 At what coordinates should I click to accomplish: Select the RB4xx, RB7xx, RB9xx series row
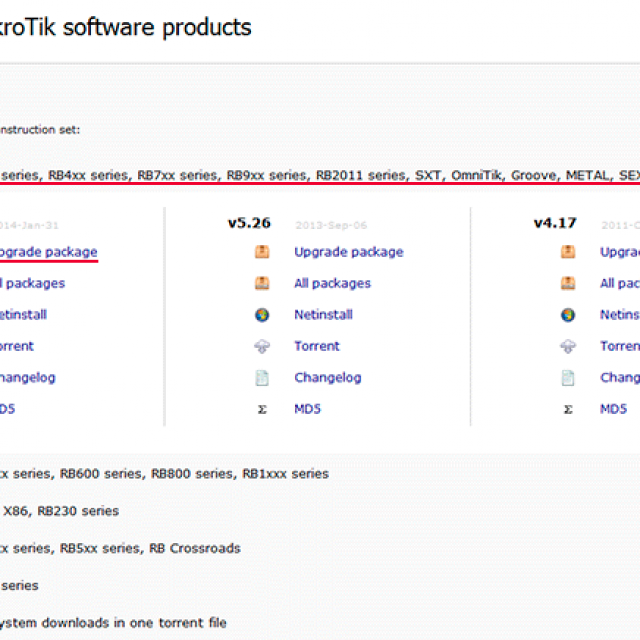pos(320,176)
